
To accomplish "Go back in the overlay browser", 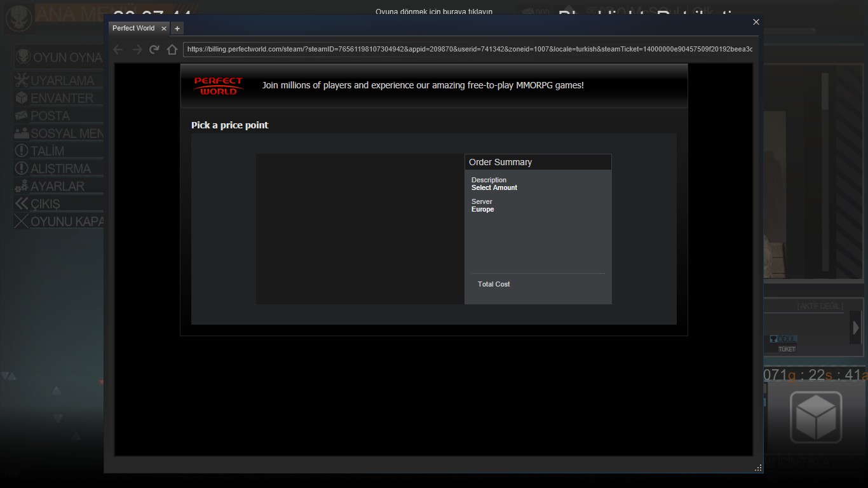I will tap(118, 50).
